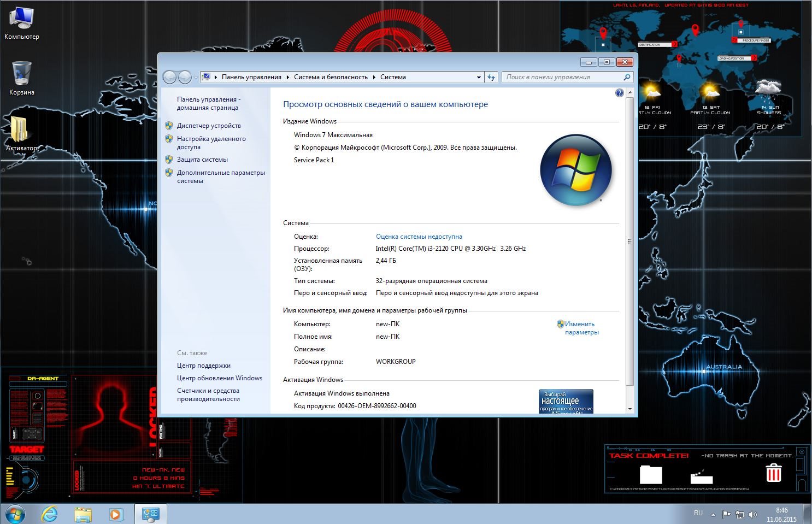Click the Show desktop strip
Screen dimensions: 812x524
pos(808,514)
